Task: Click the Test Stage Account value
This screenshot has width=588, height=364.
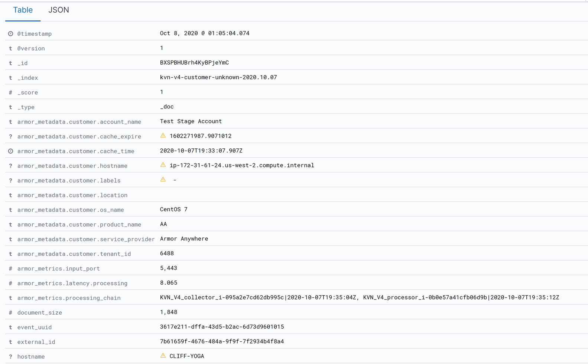Action: (191, 121)
